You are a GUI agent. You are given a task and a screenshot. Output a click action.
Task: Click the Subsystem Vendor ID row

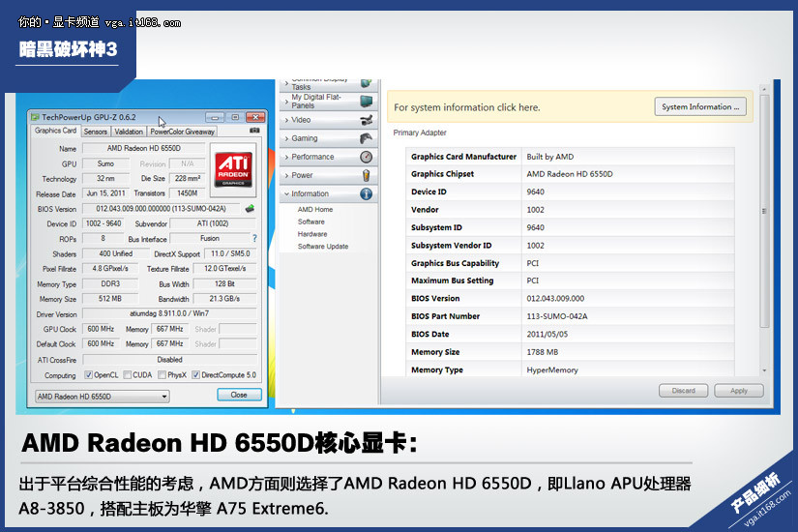point(570,246)
